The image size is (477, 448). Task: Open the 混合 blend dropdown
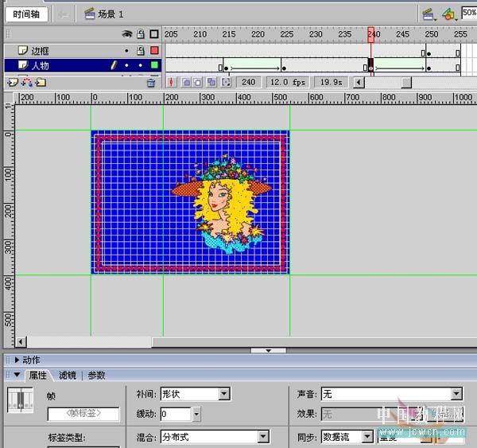point(263,437)
